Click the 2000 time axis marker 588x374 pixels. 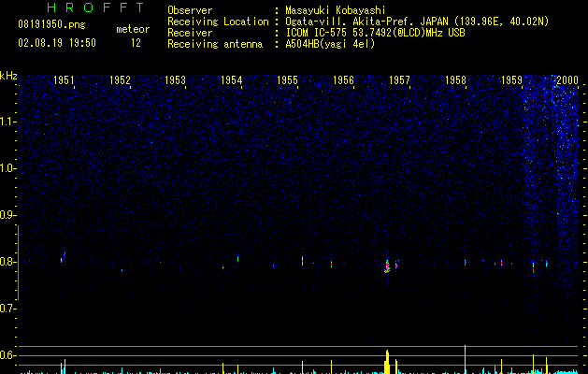(567, 80)
